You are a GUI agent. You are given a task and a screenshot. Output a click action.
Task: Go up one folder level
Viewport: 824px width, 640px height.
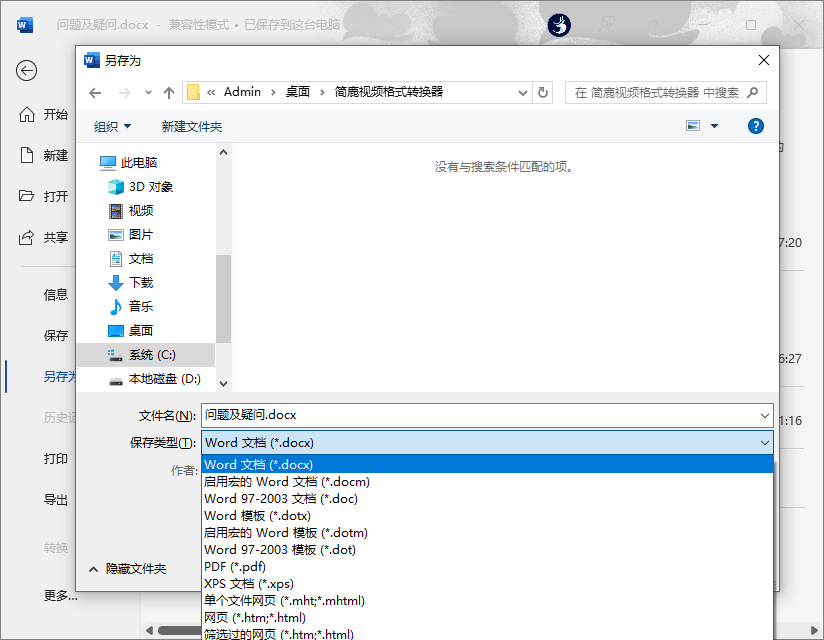pos(169,92)
